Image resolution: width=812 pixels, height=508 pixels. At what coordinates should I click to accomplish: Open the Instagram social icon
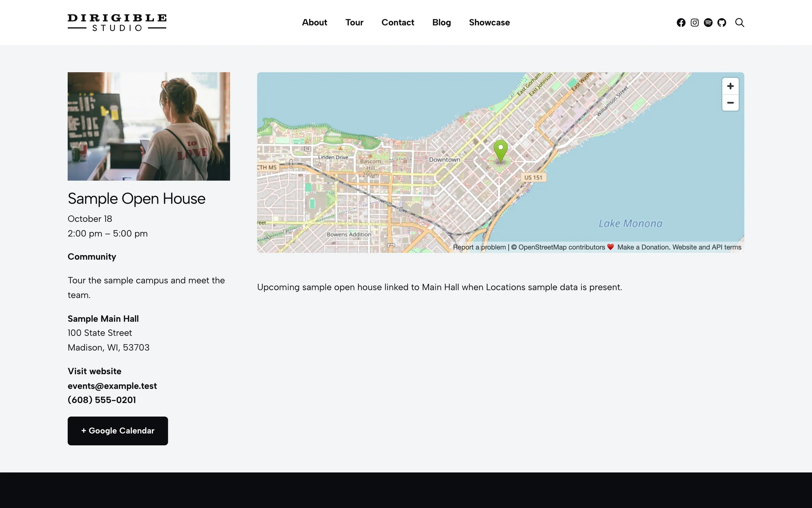click(695, 23)
